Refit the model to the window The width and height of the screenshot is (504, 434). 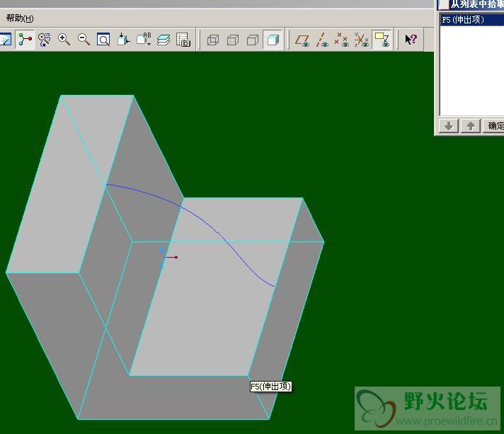pyautogui.click(x=103, y=40)
